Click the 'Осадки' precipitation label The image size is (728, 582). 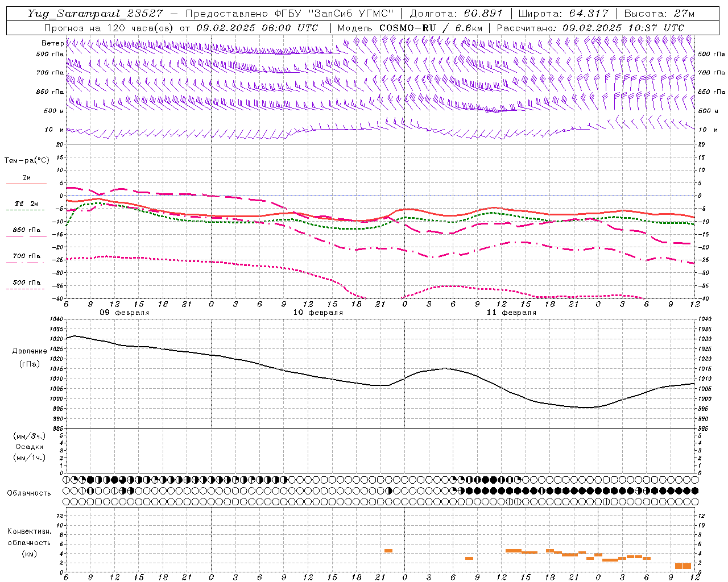pos(30,447)
